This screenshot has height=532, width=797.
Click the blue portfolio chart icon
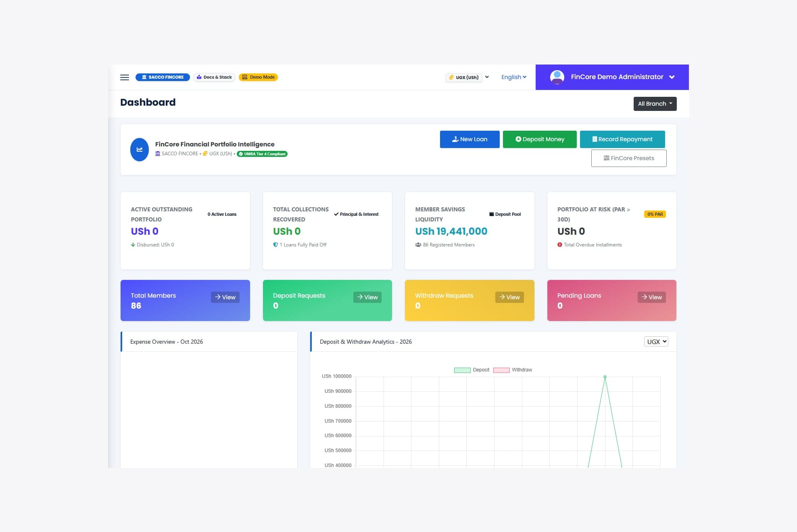(140, 149)
